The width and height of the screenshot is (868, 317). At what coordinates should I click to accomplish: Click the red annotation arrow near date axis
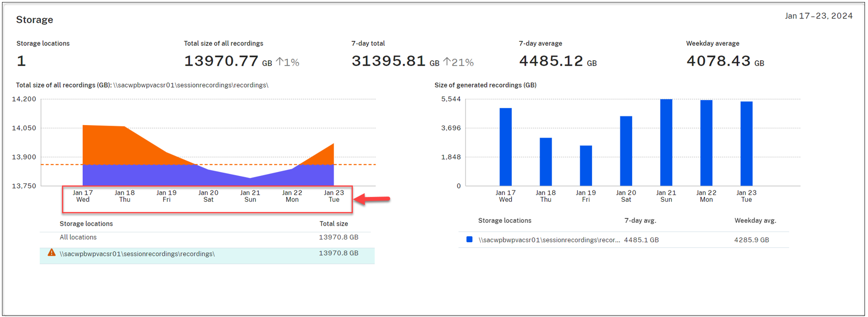point(373,199)
